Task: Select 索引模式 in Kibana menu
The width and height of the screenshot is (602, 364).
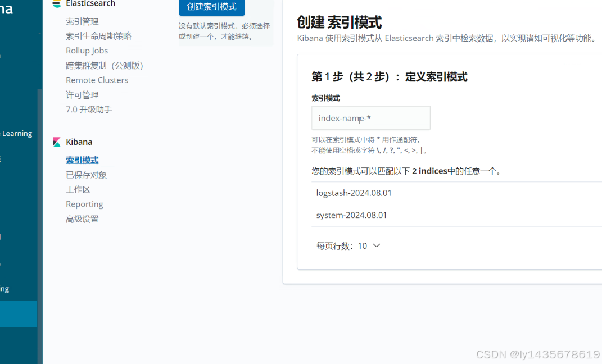Action: click(x=82, y=160)
